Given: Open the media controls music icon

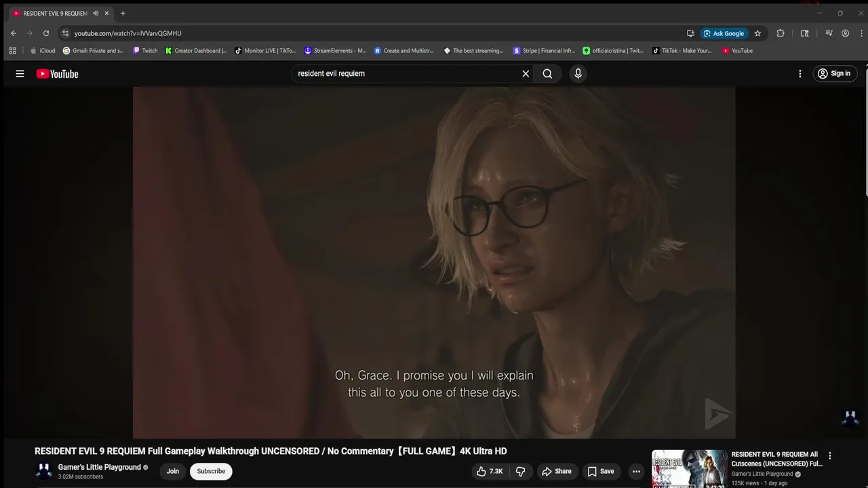Looking at the screenshot, I should pos(829,33).
